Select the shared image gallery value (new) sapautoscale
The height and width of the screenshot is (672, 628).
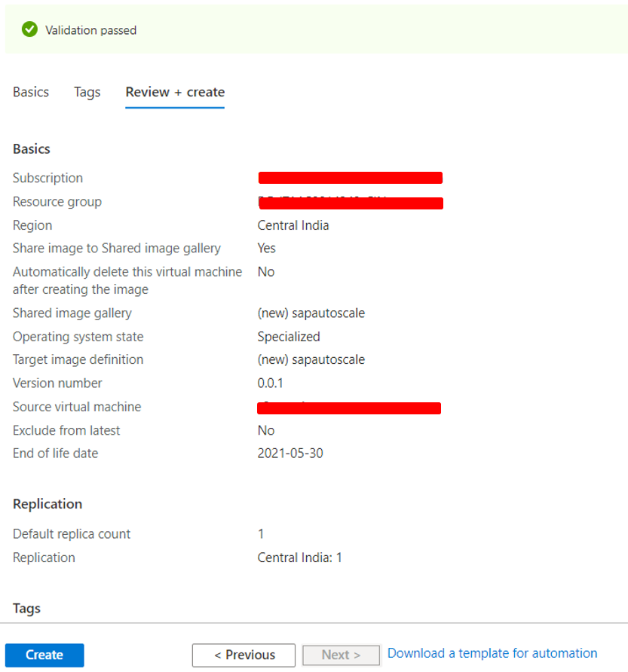[x=311, y=313]
